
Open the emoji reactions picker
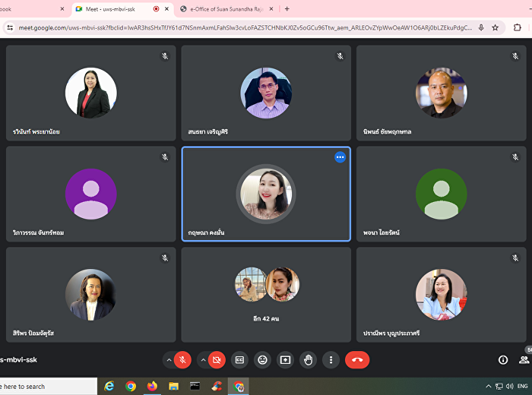[262, 360]
